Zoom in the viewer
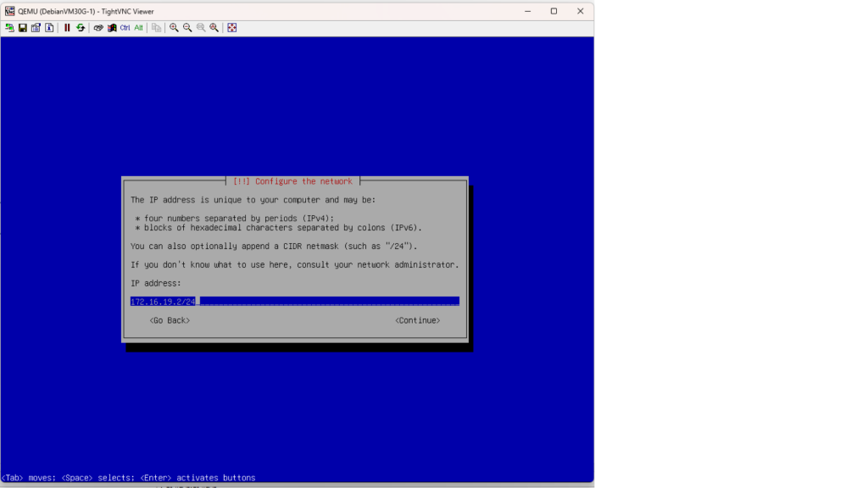The width and height of the screenshot is (868, 488). (x=174, y=28)
